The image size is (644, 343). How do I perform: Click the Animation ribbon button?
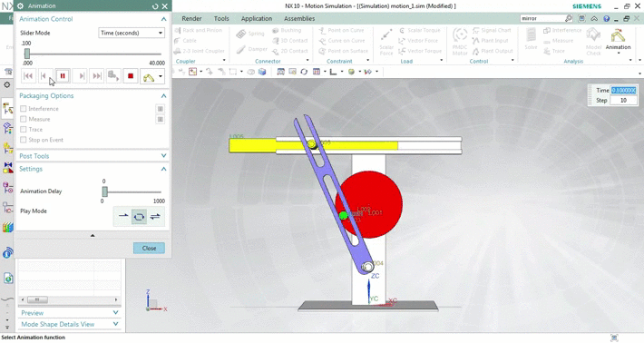pyautogui.click(x=618, y=40)
